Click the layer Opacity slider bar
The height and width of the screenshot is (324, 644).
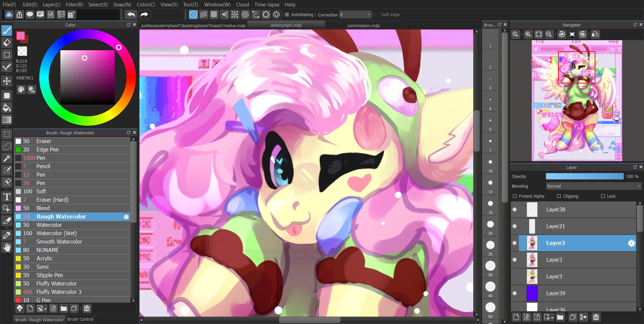585,177
